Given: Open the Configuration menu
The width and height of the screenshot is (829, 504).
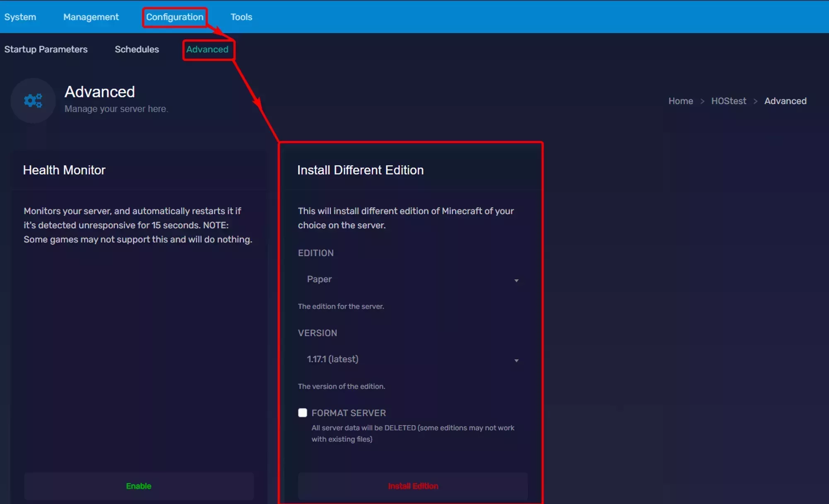Looking at the screenshot, I should [175, 17].
